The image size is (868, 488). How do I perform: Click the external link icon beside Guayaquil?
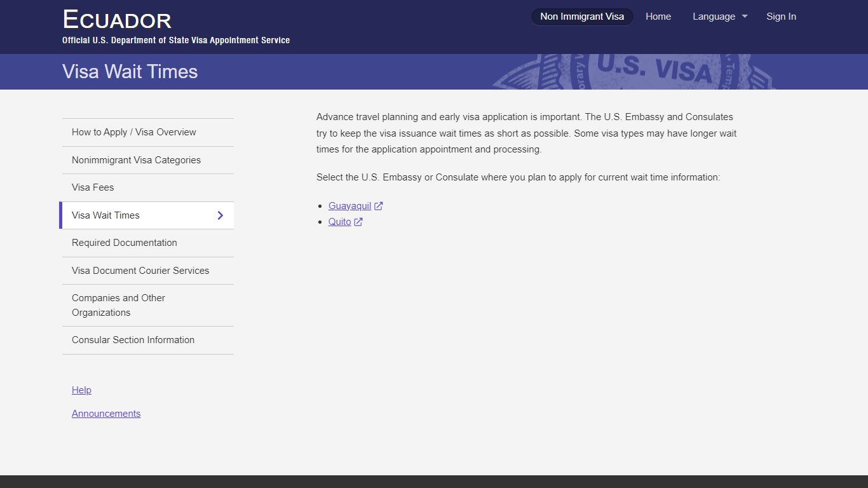pos(379,206)
